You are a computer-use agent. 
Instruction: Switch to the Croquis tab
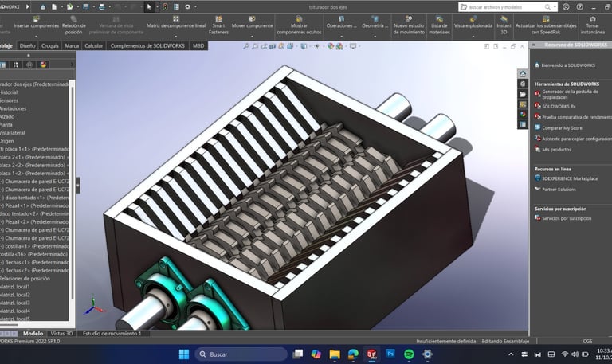point(50,46)
